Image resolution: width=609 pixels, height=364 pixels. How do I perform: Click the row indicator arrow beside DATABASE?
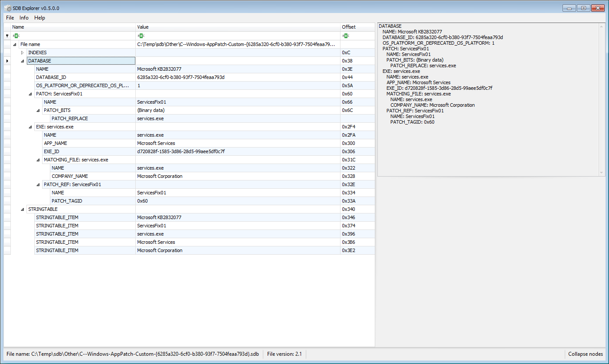pyautogui.click(x=7, y=61)
